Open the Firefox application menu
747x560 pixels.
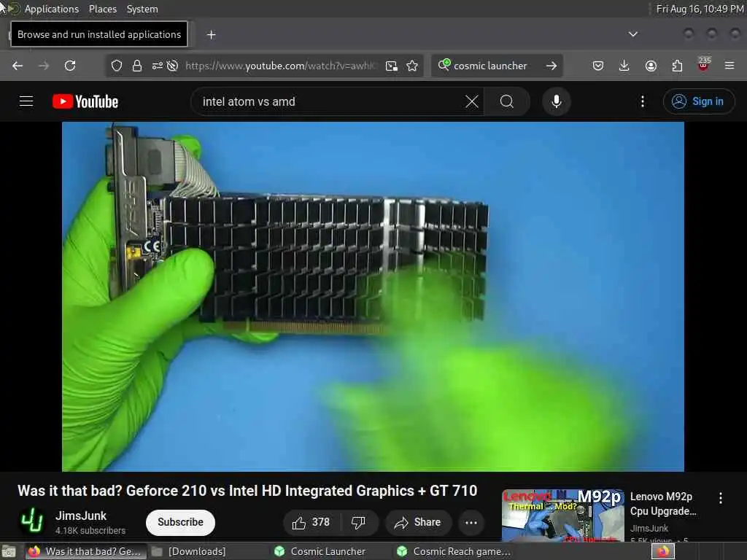tap(729, 66)
